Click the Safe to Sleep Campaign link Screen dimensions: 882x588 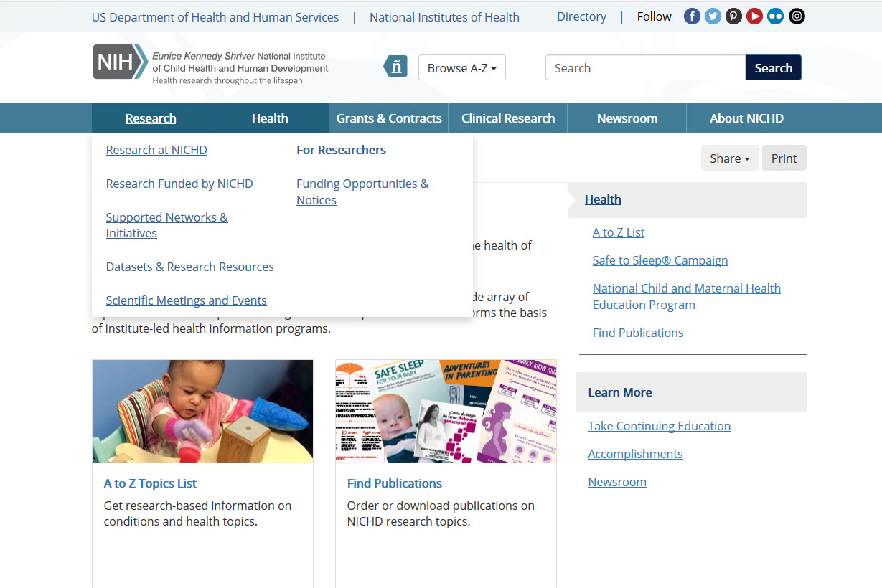pyautogui.click(x=660, y=260)
